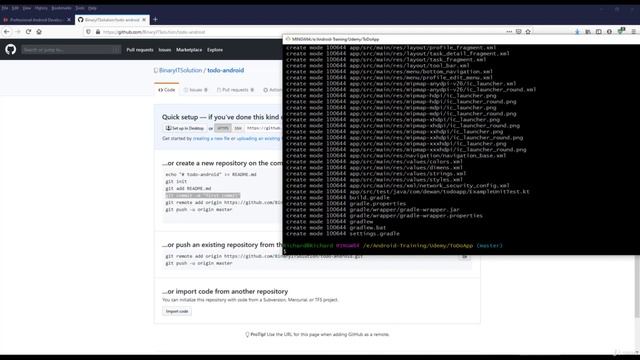Screen dimensions: 640x360
Task: Click terminal line 'create mode 100644 build.gradle'
Action: coord(338,198)
